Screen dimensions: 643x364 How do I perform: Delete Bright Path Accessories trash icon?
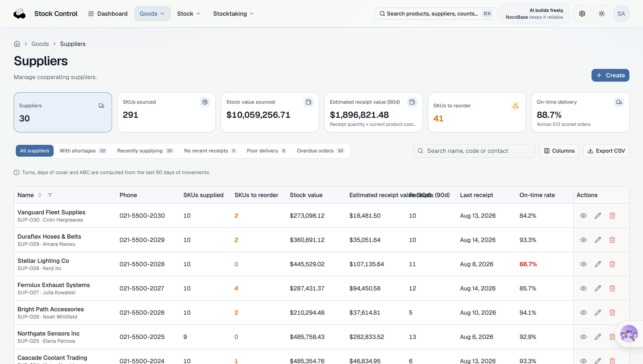pos(613,313)
